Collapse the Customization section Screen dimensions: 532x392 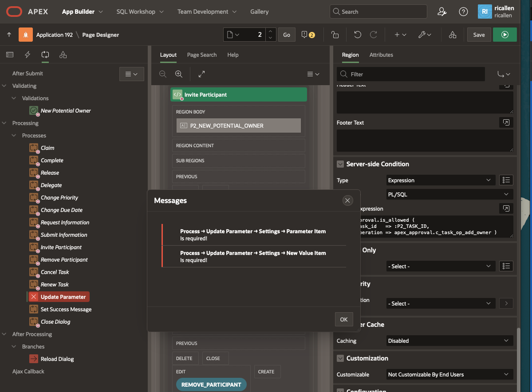click(x=340, y=358)
